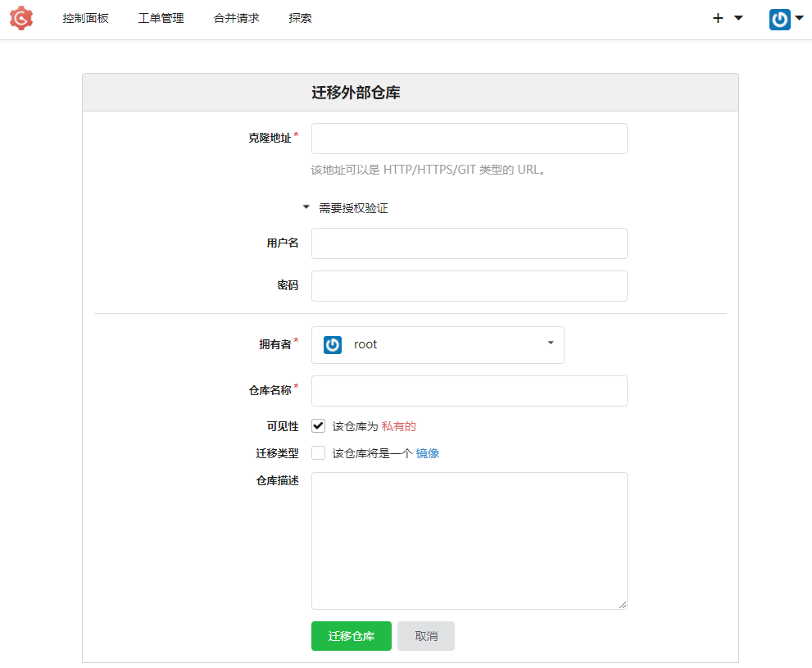Click the 取消 cancel button
This screenshot has height=668, width=812.
point(425,636)
